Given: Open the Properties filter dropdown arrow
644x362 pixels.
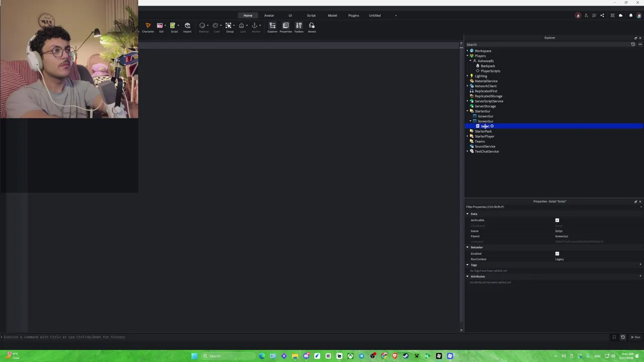Looking at the screenshot, I should [x=640, y=207].
